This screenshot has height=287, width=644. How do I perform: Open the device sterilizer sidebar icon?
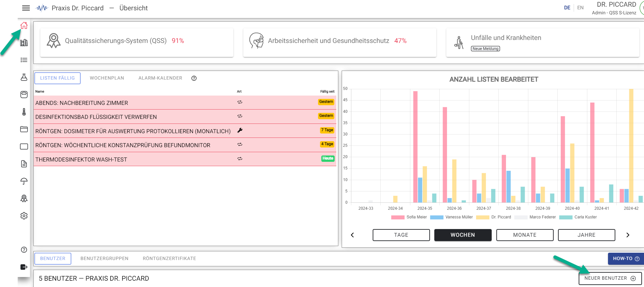pyautogui.click(x=24, y=95)
